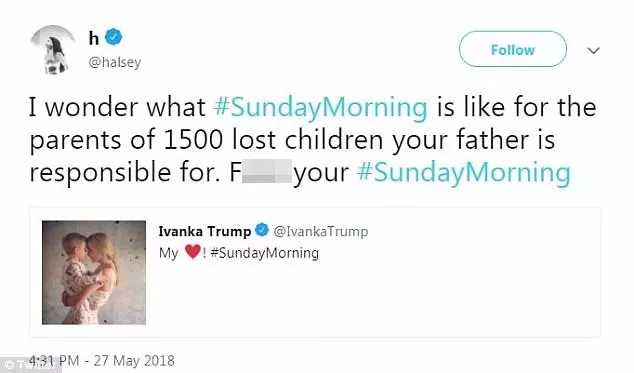Open the first #SundayMorning hashtag in the tweet
Viewport: 634px width, 373px height.
click(321, 108)
